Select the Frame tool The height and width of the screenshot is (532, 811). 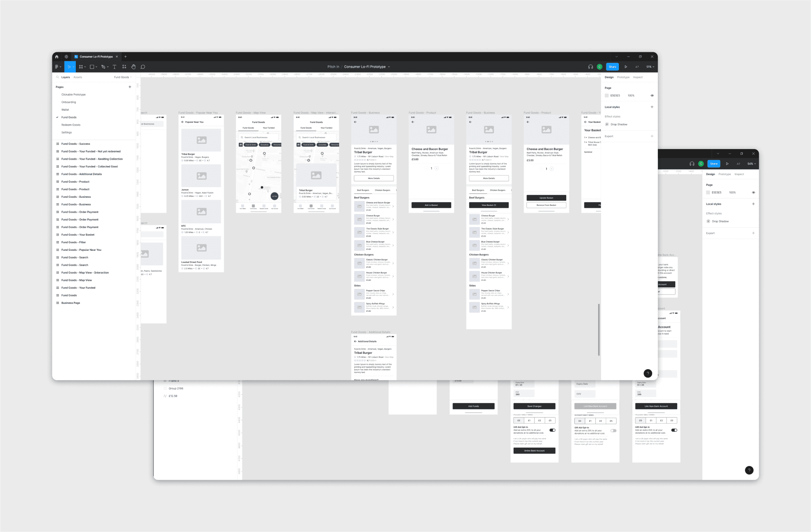tap(81, 67)
